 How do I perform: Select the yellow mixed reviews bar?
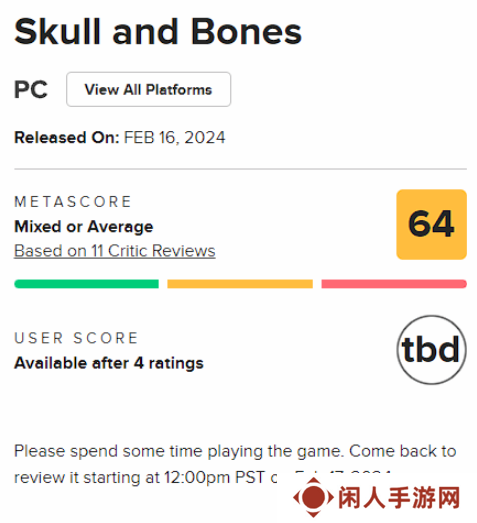point(240,284)
